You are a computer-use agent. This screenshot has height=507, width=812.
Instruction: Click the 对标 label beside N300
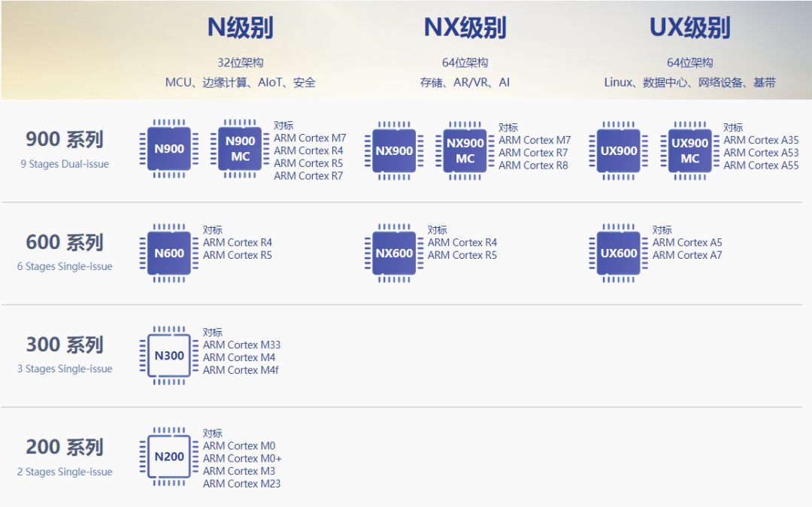point(213,332)
